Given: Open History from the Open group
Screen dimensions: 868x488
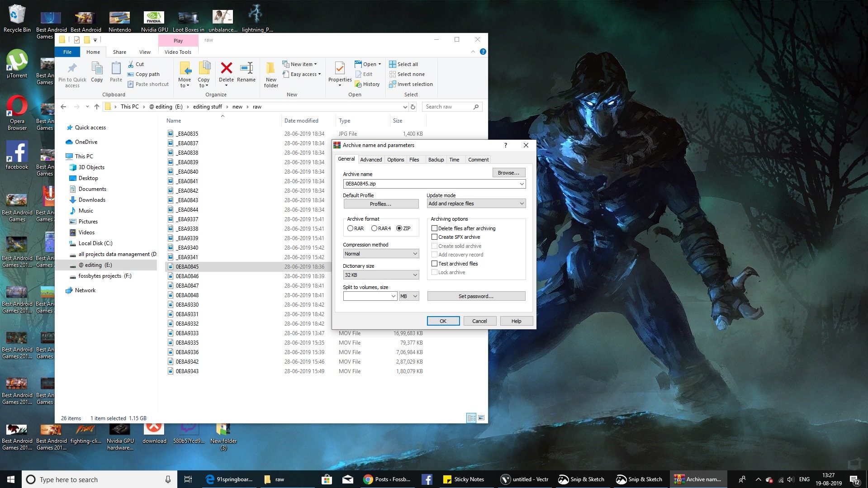Looking at the screenshot, I should click(x=368, y=84).
